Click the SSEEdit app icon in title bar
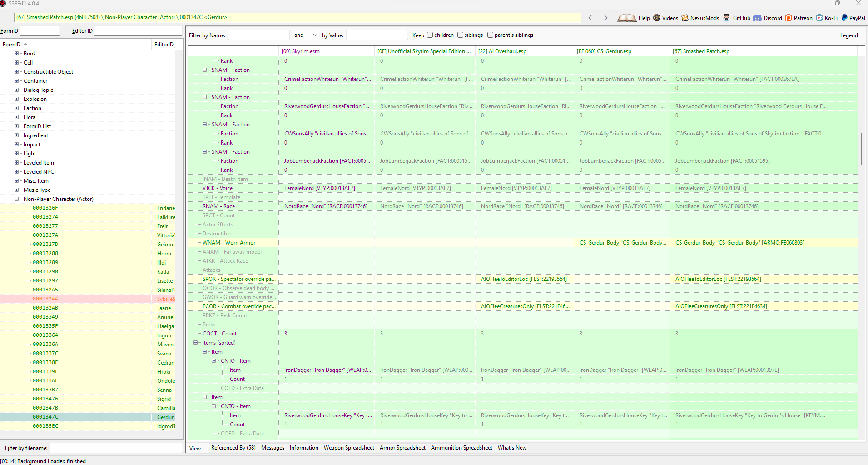This screenshot has height=465, width=868. 3,3
